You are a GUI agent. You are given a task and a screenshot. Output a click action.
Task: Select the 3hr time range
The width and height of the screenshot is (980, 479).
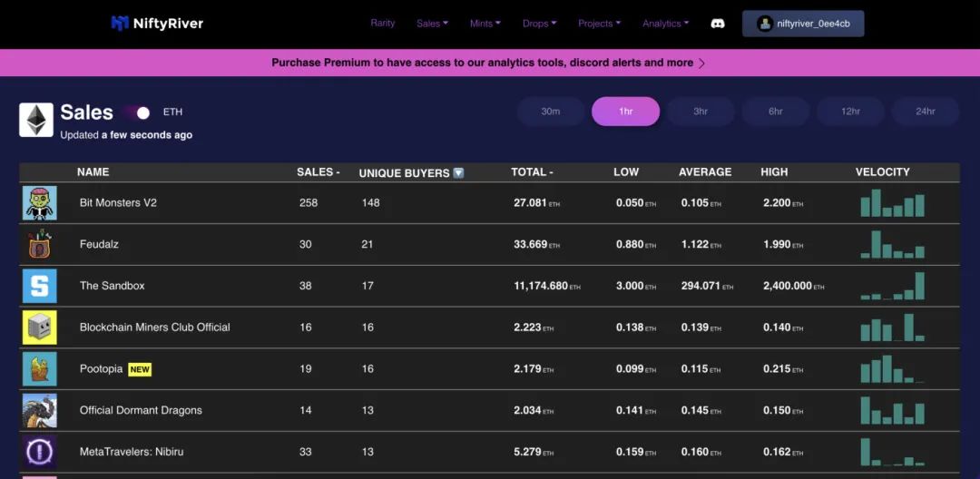(701, 112)
